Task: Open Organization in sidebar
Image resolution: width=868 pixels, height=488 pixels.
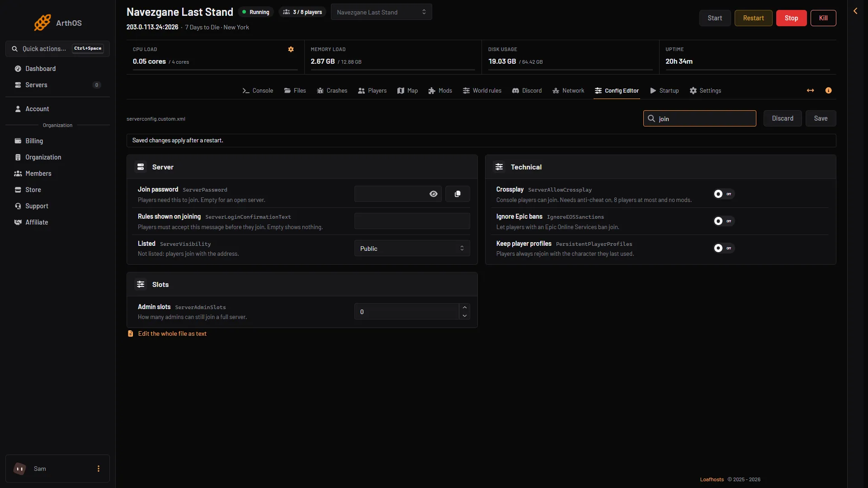Action: pyautogui.click(x=57, y=157)
